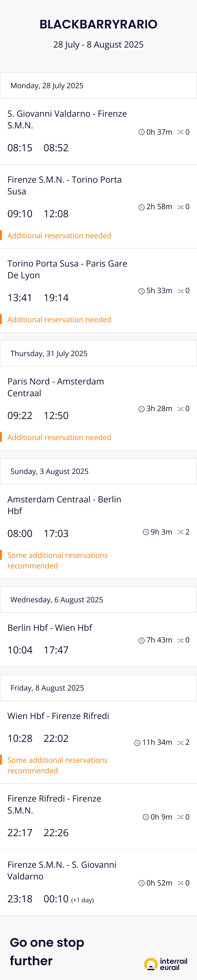197x980 pixels.
Task: Click clock icon beside 11h 34m duration
Action: tap(137, 742)
